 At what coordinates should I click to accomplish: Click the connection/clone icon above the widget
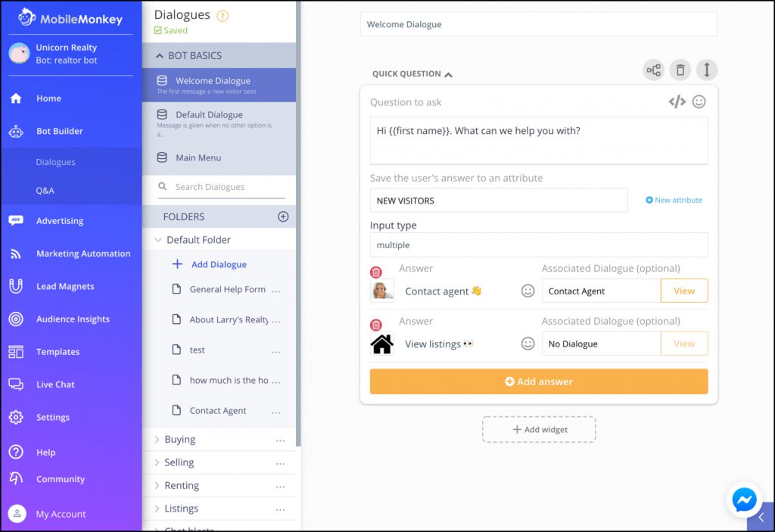(x=654, y=69)
